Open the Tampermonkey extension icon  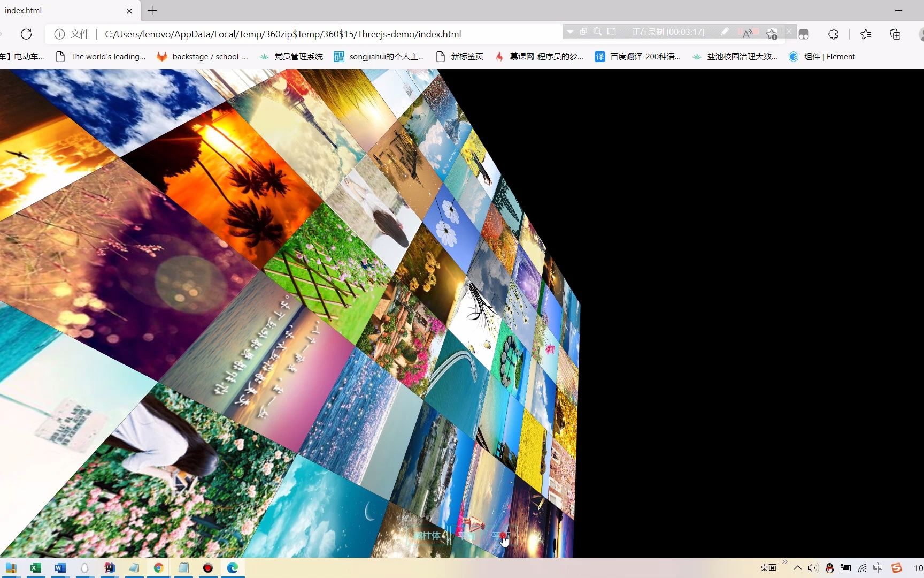pyautogui.click(x=804, y=34)
